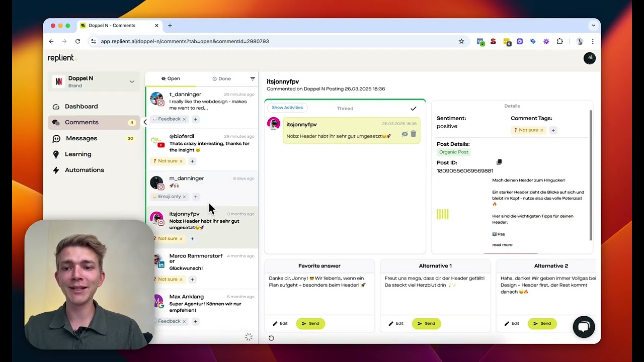
Task: Edit the Favorite answer reply
Action: [x=280, y=323]
